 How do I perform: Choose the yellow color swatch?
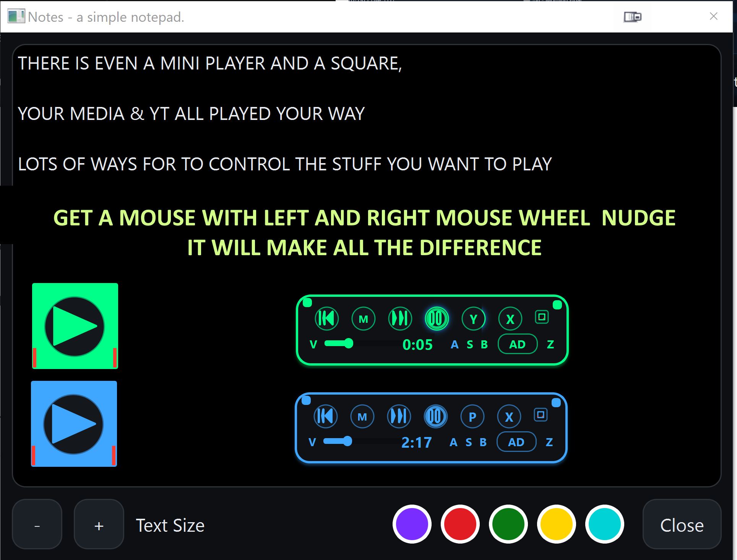coord(556,524)
